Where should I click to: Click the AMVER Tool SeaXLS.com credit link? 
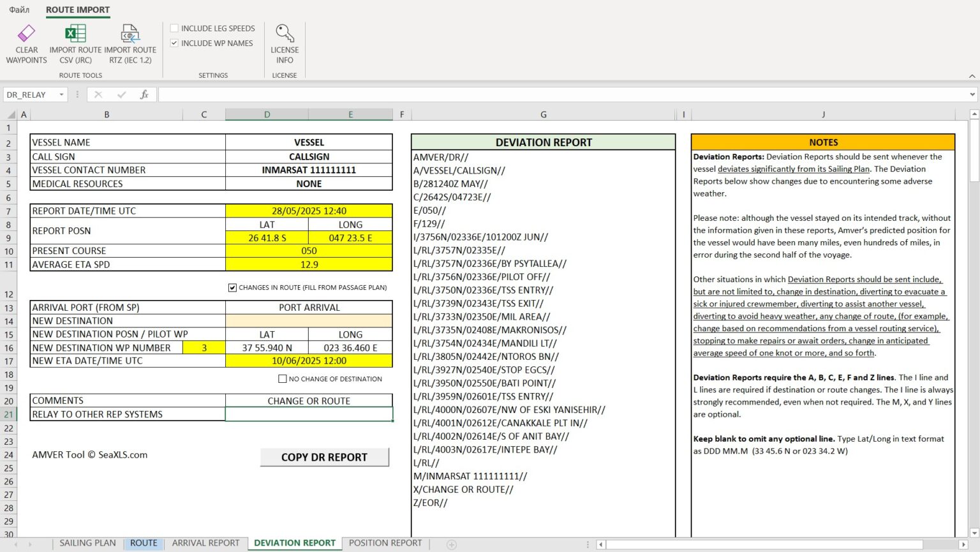[x=89, y=455]
